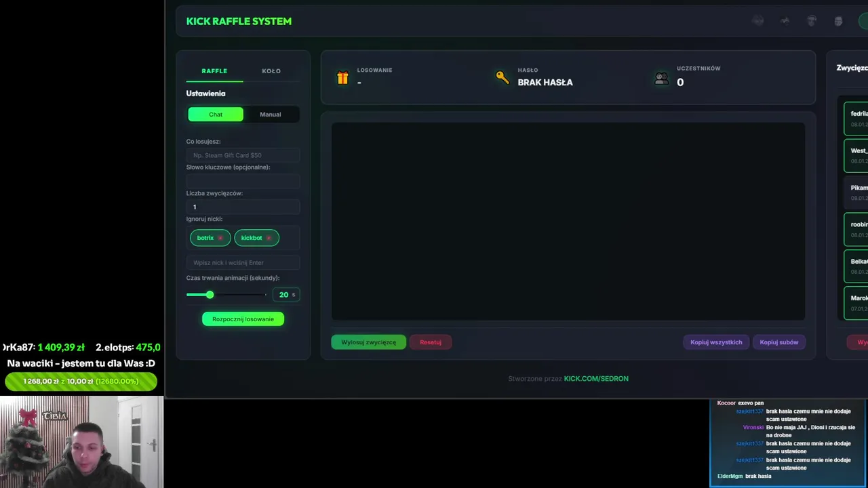Click the Bo nie maja JAJ message
868x488 pixels.
(810, 432)
